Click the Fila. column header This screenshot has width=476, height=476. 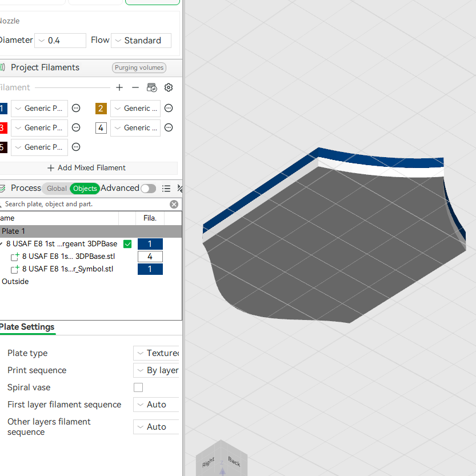150,218
